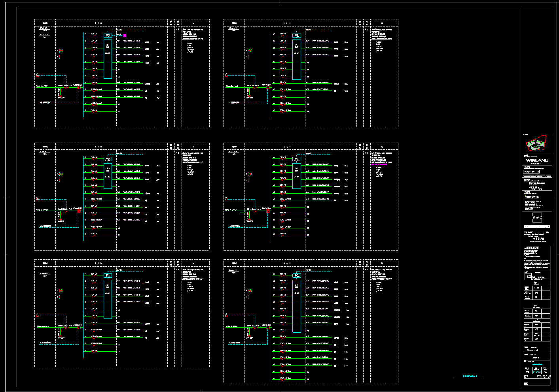Click the BIAD logo in title block
This screenshot has height=392, width=559.
tap(537, 217)
